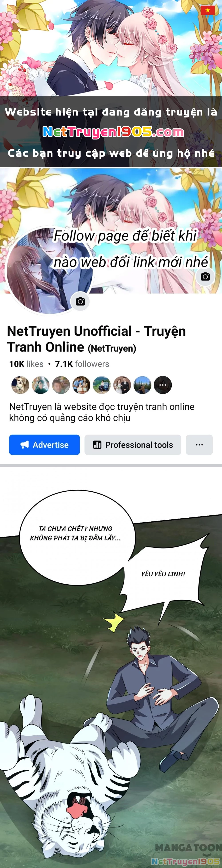Click the cover photo camera icon
Screen dimensions: 222x868
[x=205, y=277]
